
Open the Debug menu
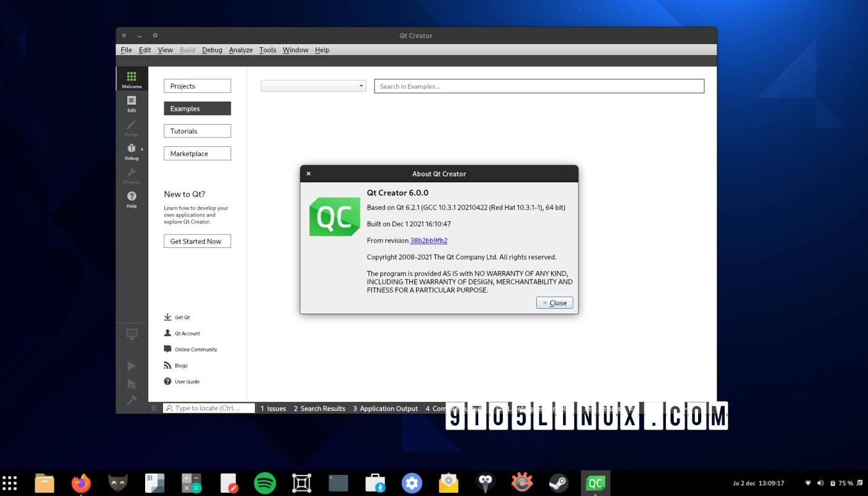(x=212, y=50)
